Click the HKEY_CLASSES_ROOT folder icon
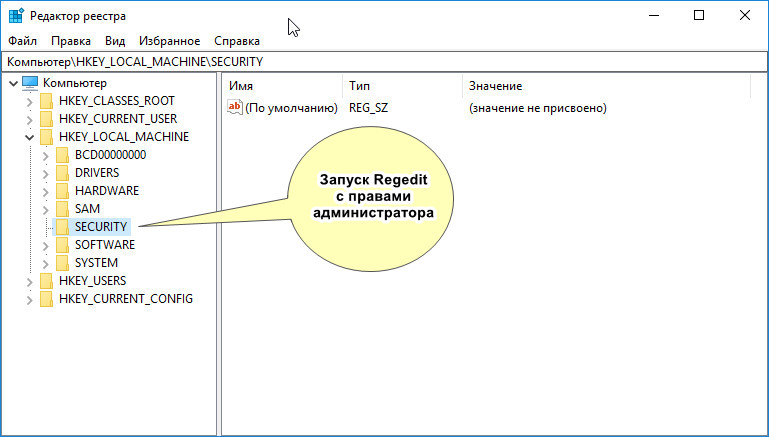The height and width of the screenshot is (437, 769). point(46,101)
